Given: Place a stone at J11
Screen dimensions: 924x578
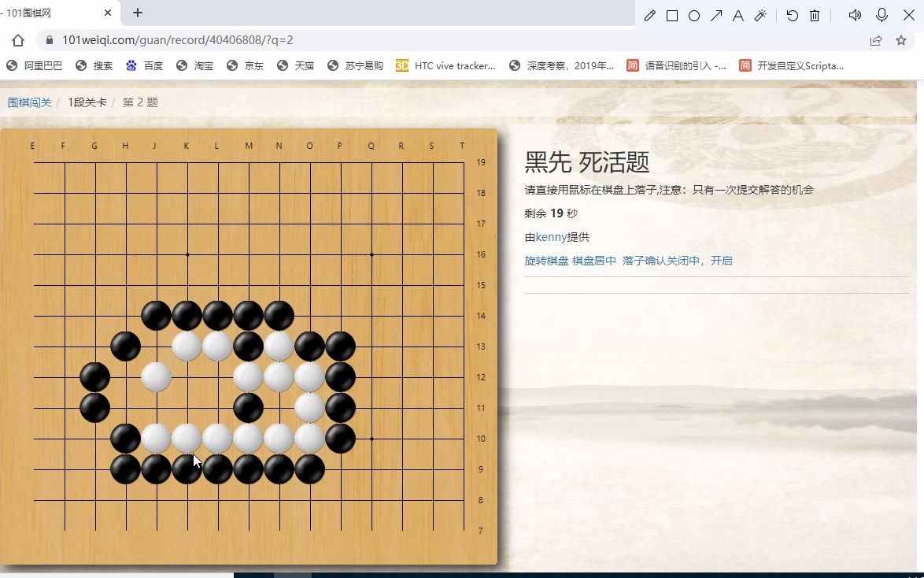Looking at the screenshot, I should point(157,408).
